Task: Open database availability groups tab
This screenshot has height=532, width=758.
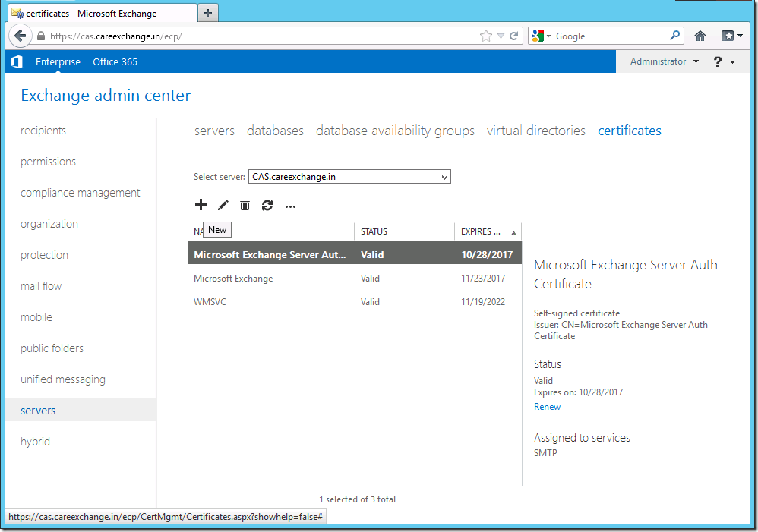Action: click(x=395, y=131)
